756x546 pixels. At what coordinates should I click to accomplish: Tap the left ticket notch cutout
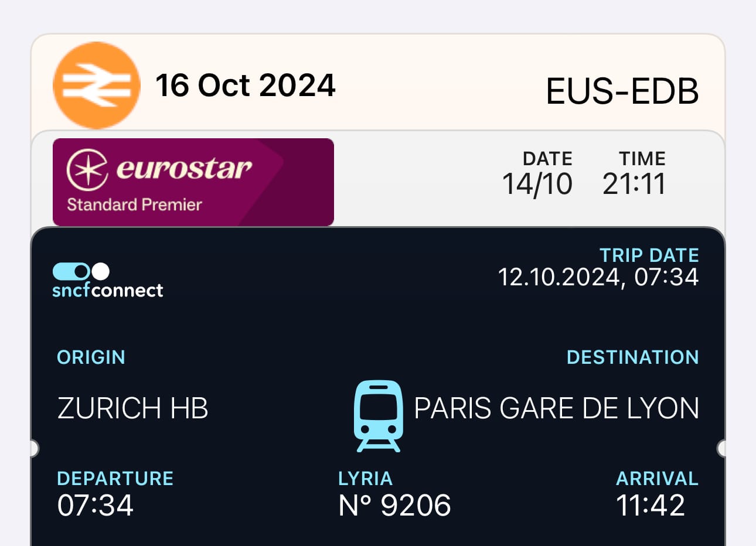[34, 448]
